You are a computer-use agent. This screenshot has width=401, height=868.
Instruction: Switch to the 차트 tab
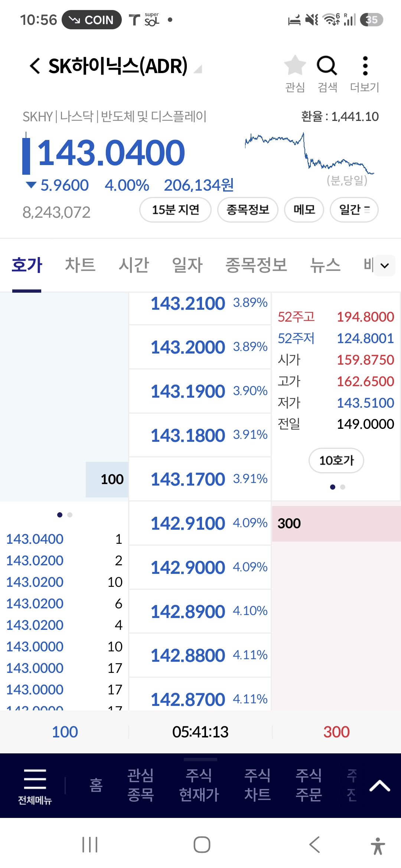80,265
